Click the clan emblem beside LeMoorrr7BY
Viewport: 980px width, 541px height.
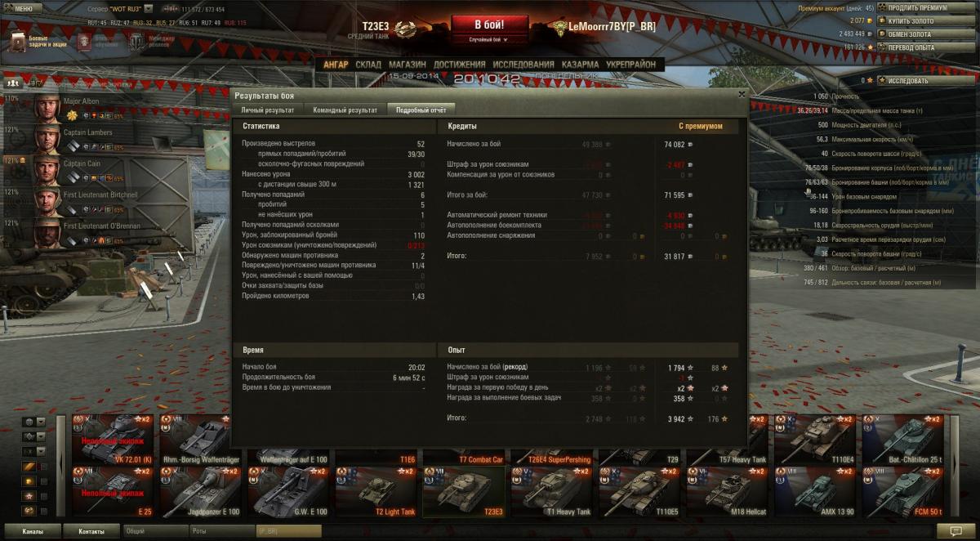coord(559,28)
